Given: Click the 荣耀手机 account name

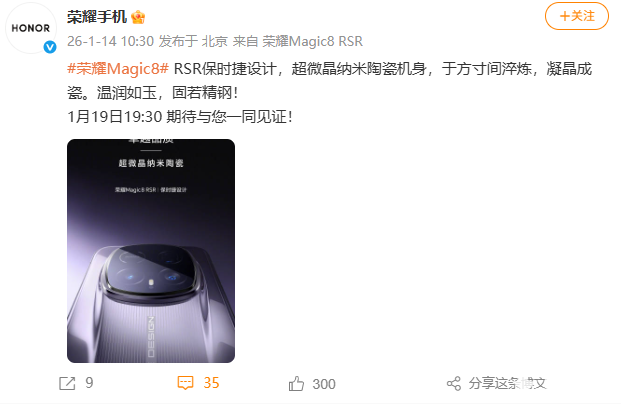Looking at the screenshot, I should (x=97, y=17).
